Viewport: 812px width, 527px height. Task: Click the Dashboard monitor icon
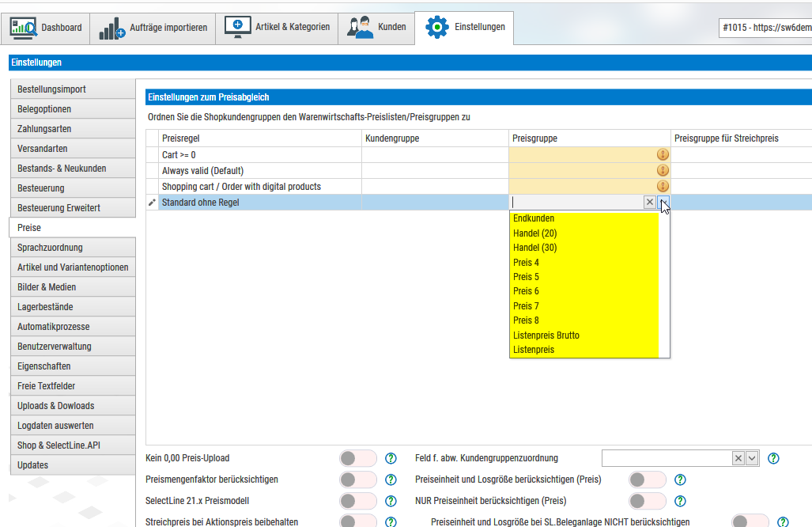pyautogui.click(x=24, y=28)
